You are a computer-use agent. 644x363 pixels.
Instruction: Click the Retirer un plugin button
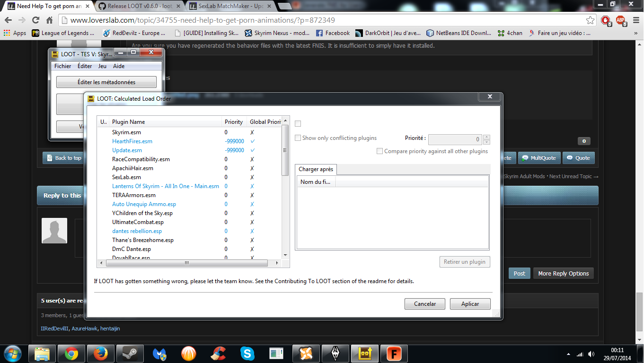[465, 262]
